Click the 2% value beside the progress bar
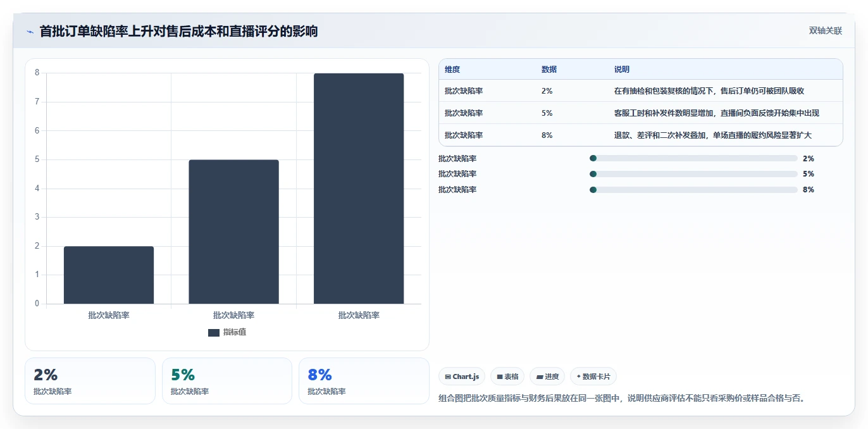Screen dimensions: 868x429 click(809, 159)
